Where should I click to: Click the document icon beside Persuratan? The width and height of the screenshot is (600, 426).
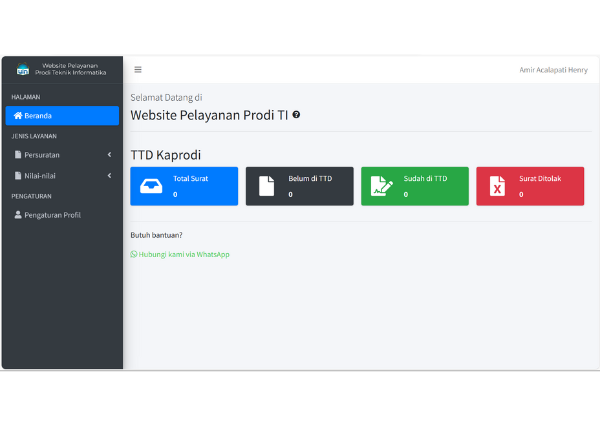[x=18, y=155]
